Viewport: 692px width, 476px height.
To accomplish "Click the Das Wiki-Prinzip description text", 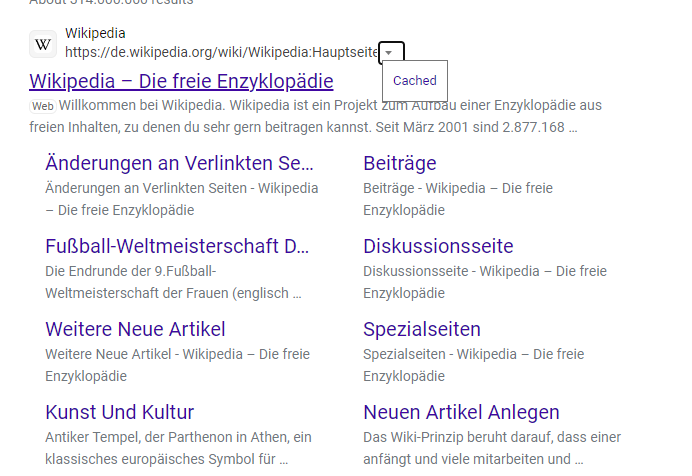I will 492,448.
